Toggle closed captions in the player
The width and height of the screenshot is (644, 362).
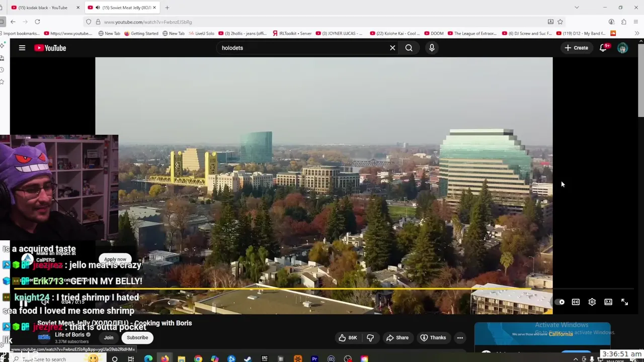576,302
